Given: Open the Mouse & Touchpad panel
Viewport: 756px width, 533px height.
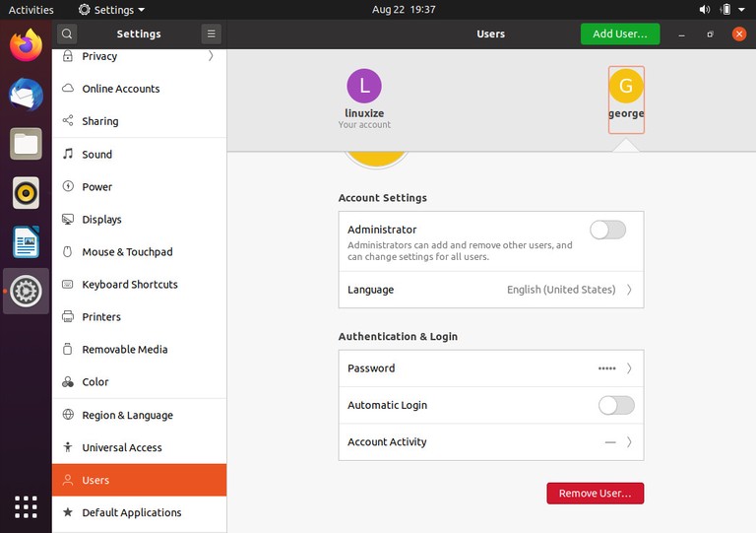Looking at the screenshot, I should coord(140,252).
